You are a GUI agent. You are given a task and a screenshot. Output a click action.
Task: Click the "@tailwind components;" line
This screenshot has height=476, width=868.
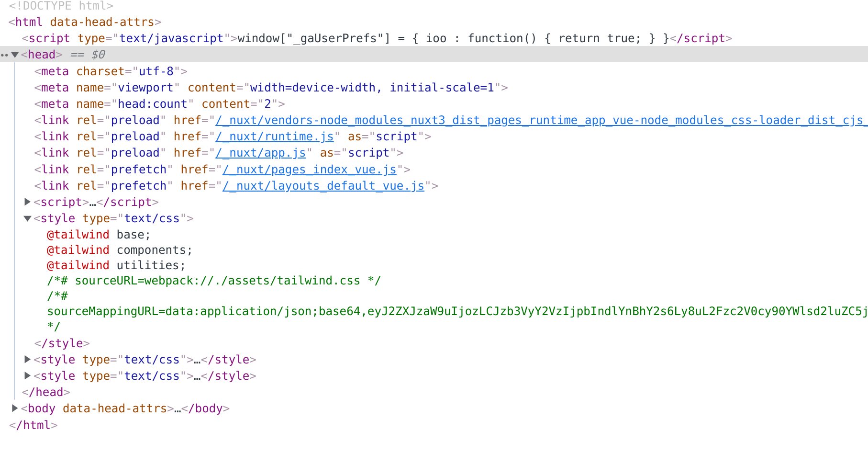pyautogui.click(x=120, y=250)
